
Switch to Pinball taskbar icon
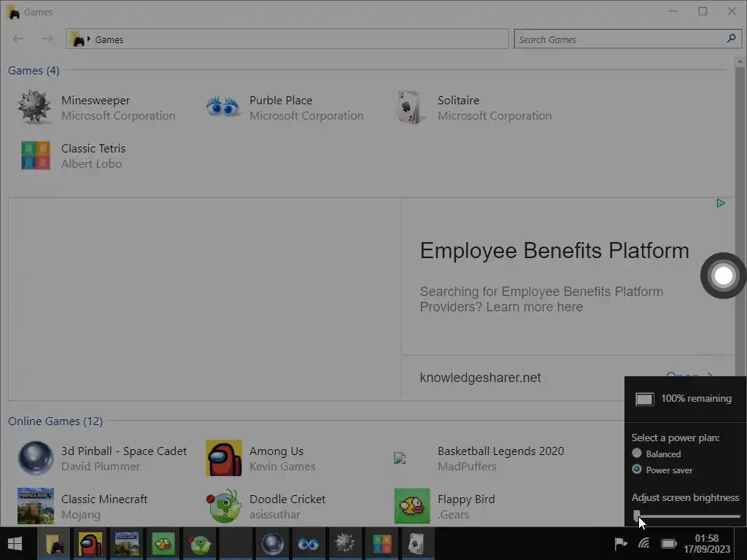pyautogui.click(x=273, y=543)
